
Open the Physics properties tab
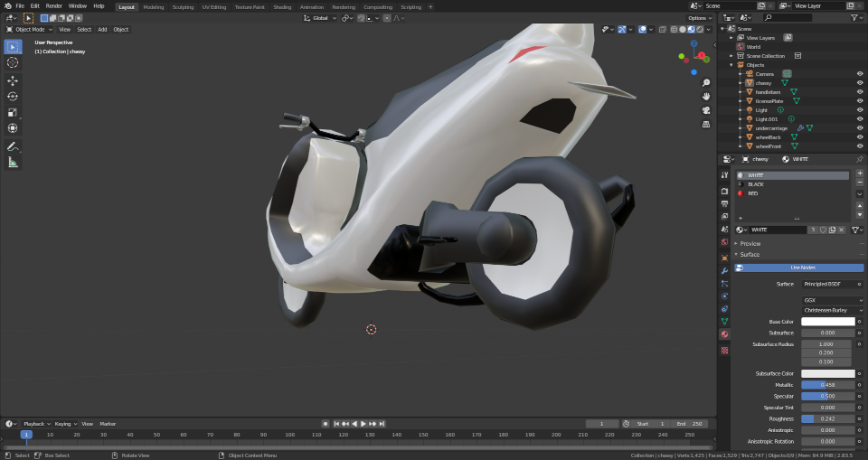pyautogui.click(x=724, y=296)
